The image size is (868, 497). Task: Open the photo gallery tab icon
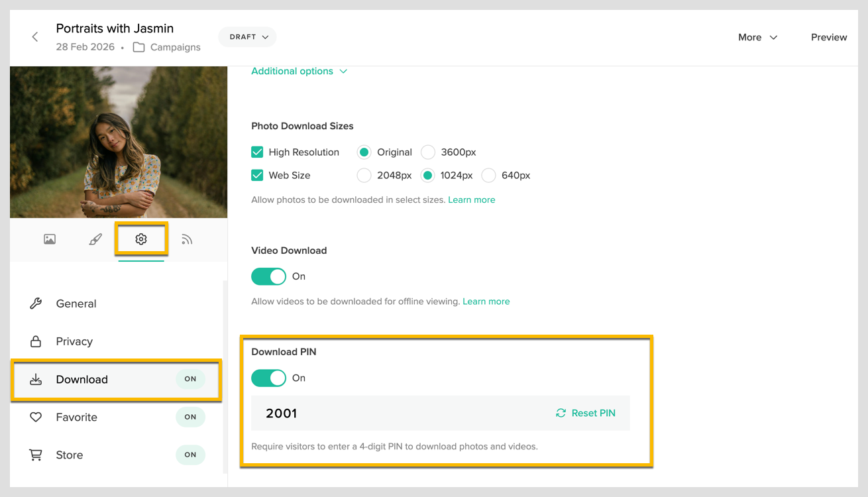tap(50, 239)
